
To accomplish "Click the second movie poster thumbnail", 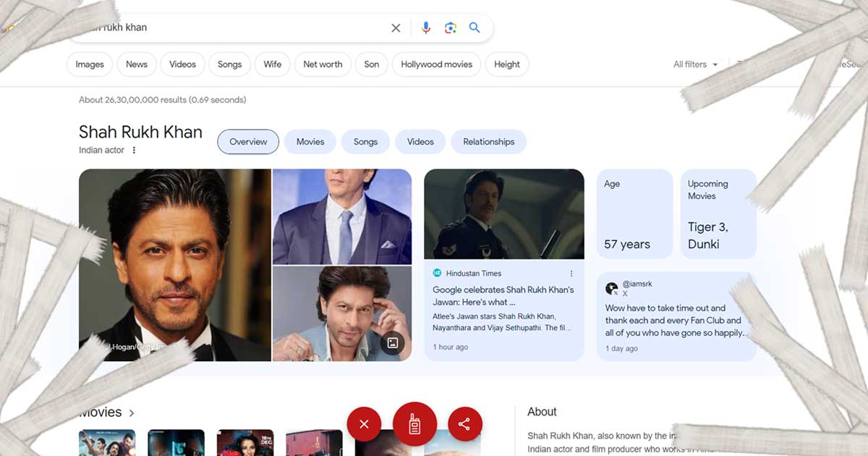I will click(176, 442).
